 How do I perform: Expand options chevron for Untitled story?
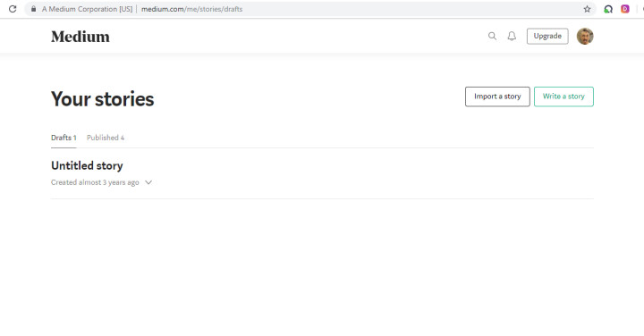[x=148, y=182]
